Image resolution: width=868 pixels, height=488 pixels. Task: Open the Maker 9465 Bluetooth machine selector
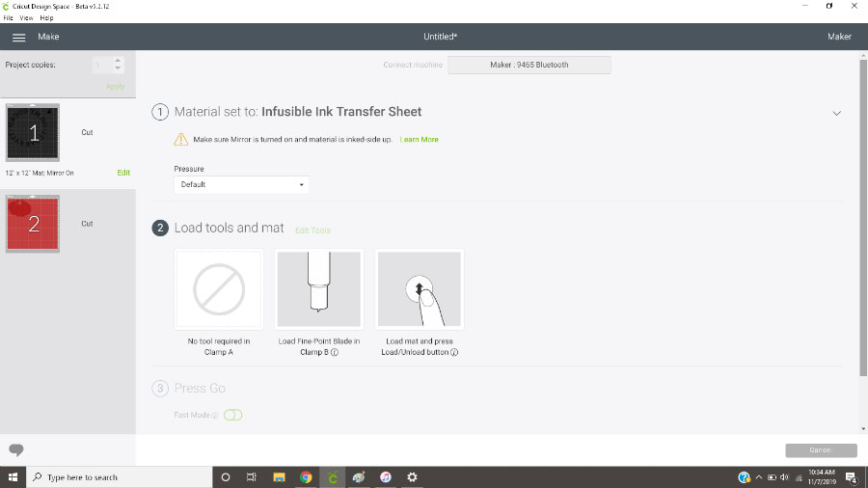[x=529, y=65]
